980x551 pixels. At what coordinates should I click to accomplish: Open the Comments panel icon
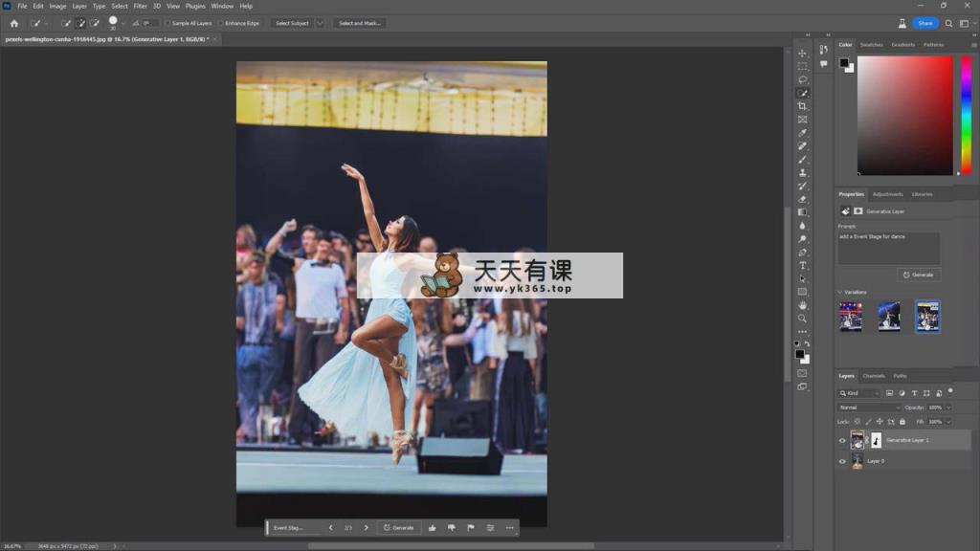click(x=824, y=64)
